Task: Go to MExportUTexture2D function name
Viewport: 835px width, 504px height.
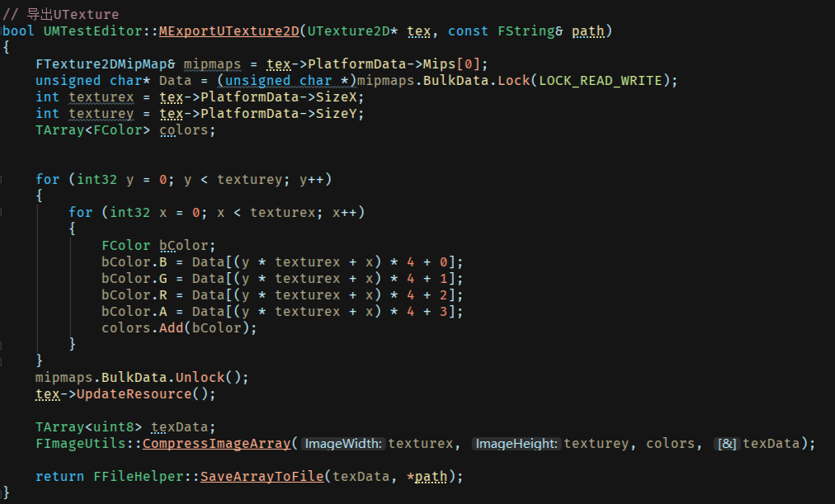Action: coord(229,31)
